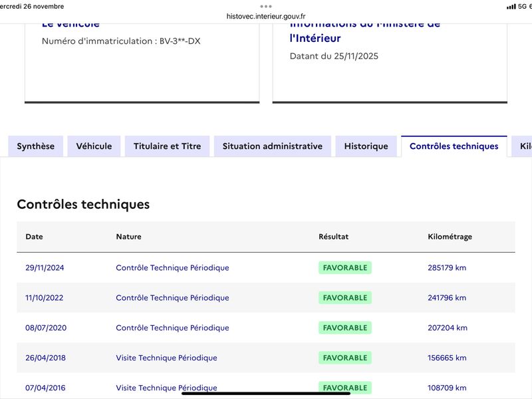
Task: Select the Titulaire et Titre tab
Action: click(x=167, y=146)
